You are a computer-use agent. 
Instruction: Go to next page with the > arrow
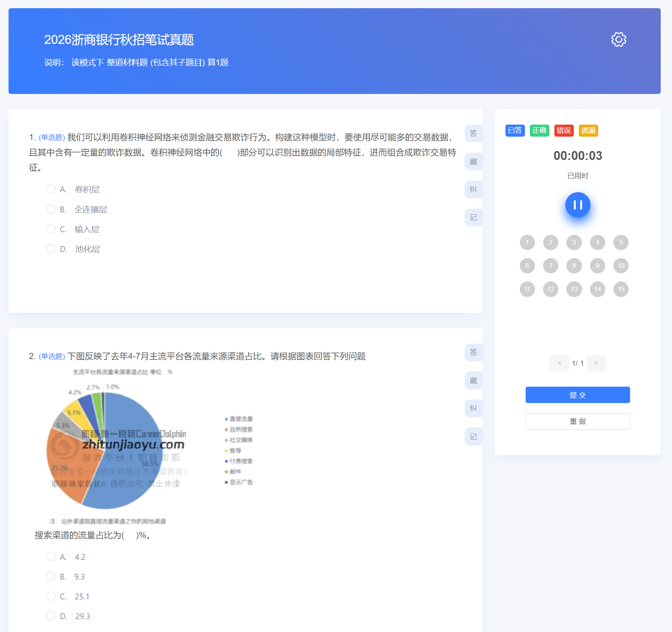point(596,363)
